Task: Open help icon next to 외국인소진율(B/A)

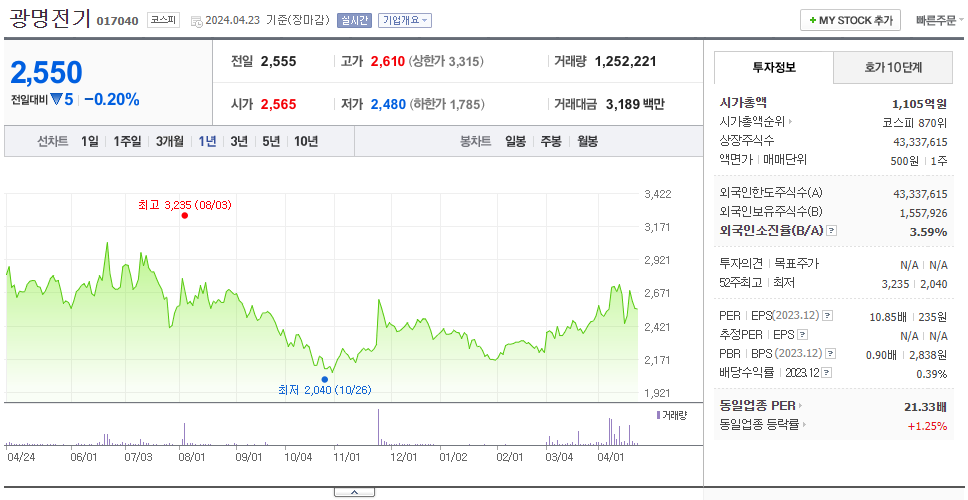Action: tap(832, 231)
